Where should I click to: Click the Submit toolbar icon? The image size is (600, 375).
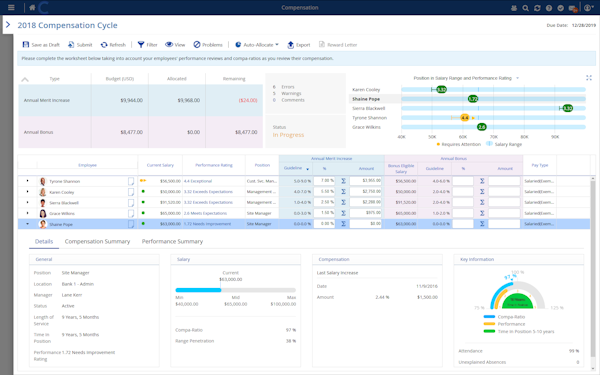coord(71,45)
